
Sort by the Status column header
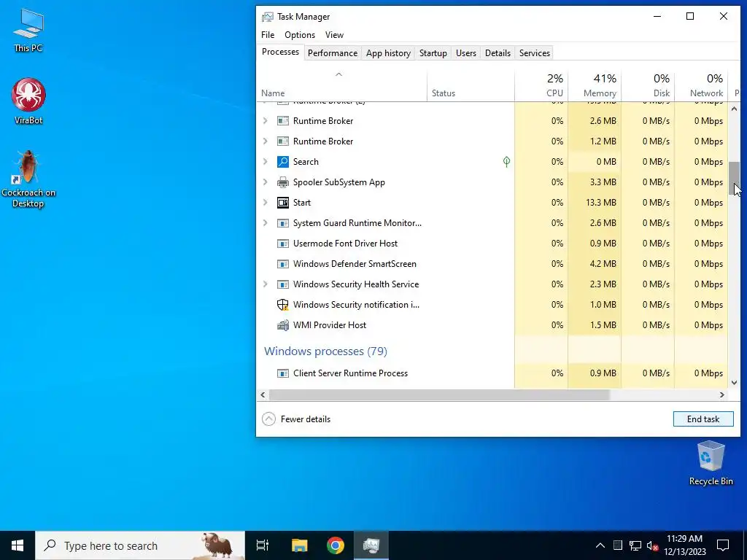tap(471, 86)
